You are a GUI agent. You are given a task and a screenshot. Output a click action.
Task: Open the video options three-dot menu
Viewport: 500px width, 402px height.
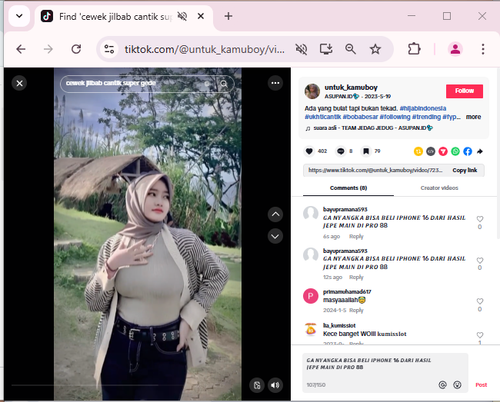(275, 83)
